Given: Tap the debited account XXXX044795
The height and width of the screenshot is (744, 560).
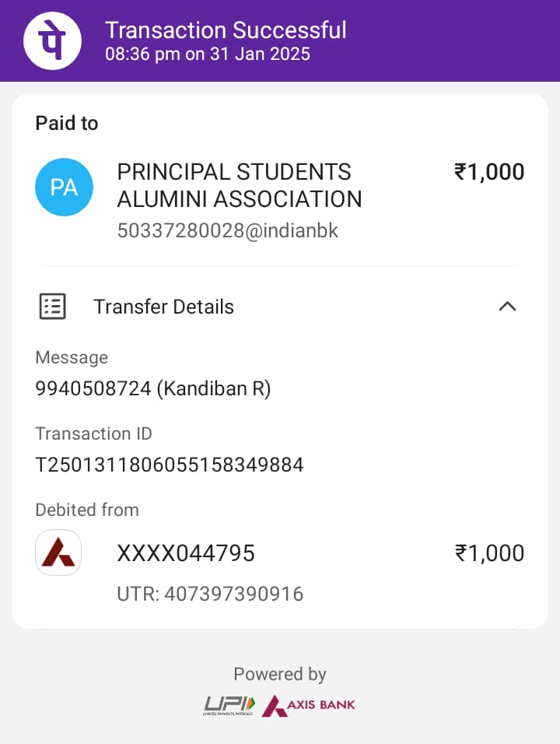Looking at the screenshot, I should (x=186, y=553).
